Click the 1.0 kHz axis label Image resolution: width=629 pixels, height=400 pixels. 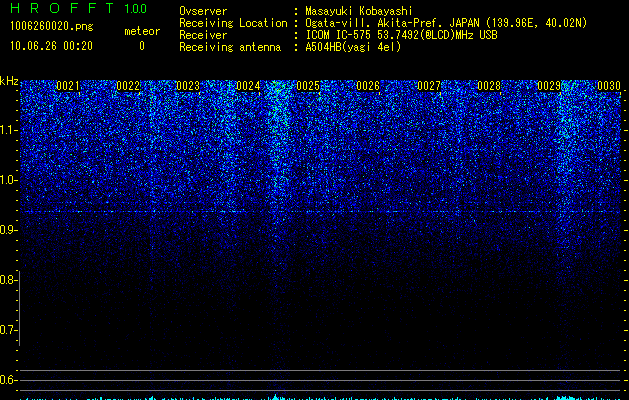click(x=9, y=180)
